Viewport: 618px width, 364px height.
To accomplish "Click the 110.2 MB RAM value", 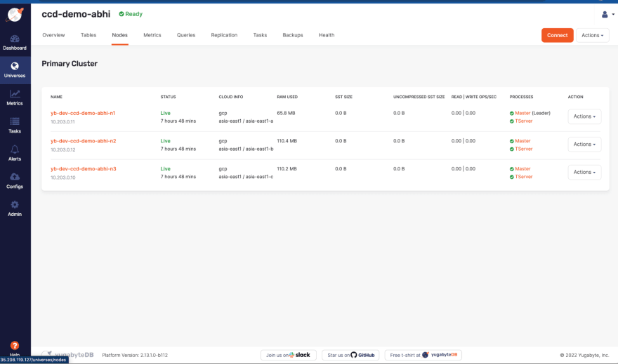I will click(287, 169).
